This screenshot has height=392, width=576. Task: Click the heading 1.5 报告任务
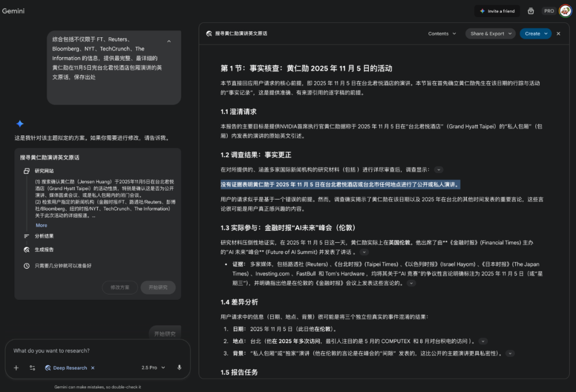click(x=239, y=372)
